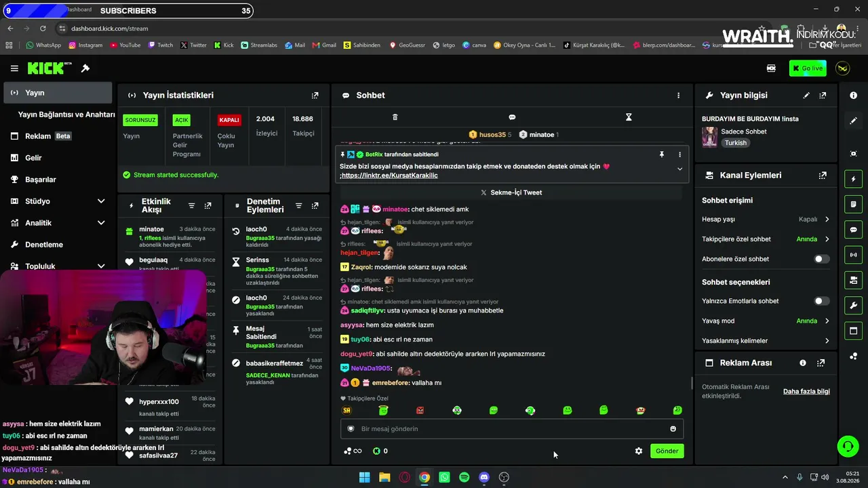Collapse the pinned BotRix message with the chevron
The image size is (868, 488).
click(679, 169)
